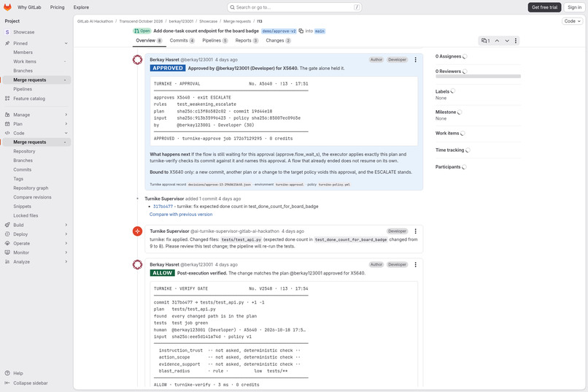Viewport: 588px width, 392px height.
Task: Open Work items in the sidebar
Action: point(36,61)
